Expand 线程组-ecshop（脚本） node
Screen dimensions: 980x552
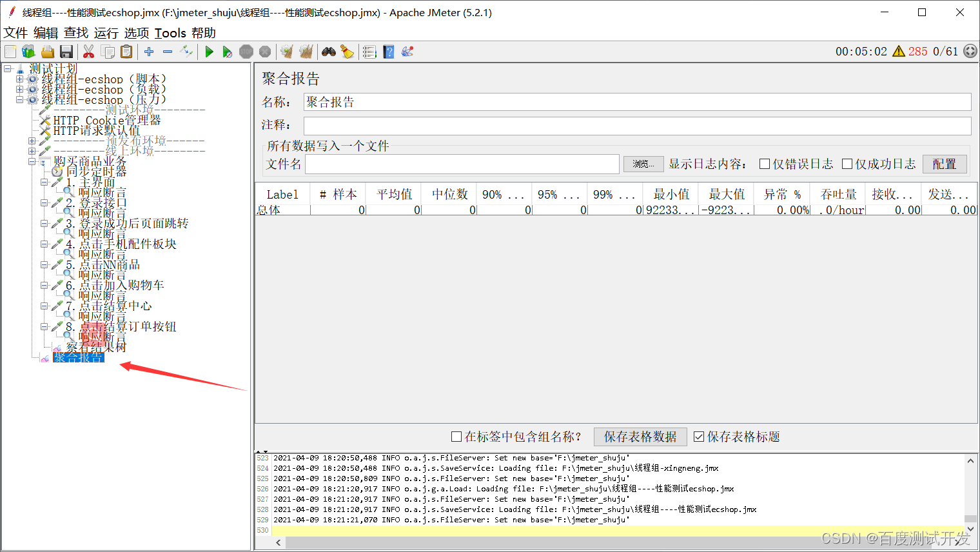click(x=19, y=79)
